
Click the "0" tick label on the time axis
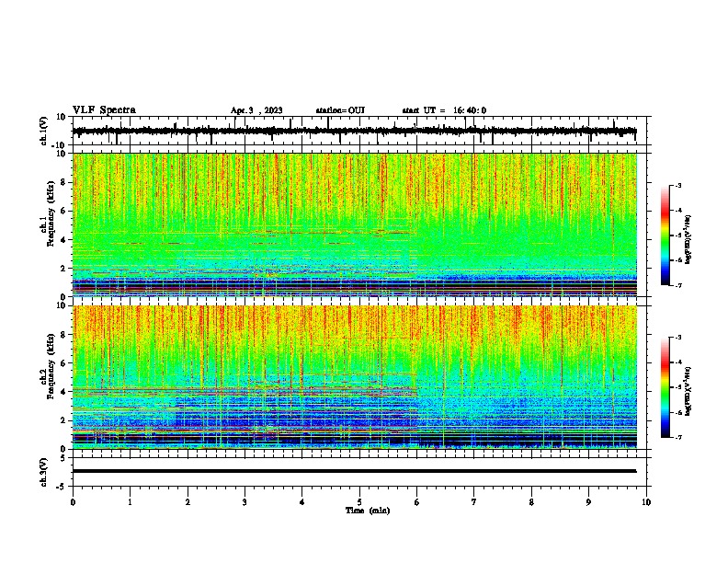click(73, 502)
